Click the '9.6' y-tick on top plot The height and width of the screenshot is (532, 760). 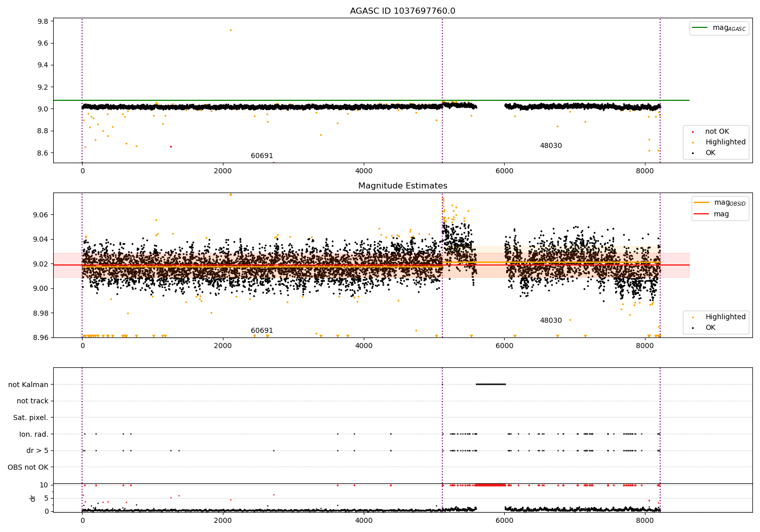tap(43, 44)
